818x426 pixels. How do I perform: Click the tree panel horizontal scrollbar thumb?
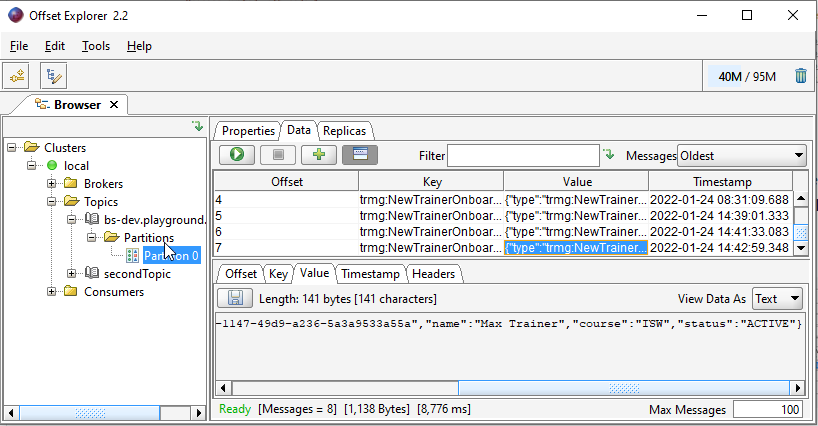90,413
